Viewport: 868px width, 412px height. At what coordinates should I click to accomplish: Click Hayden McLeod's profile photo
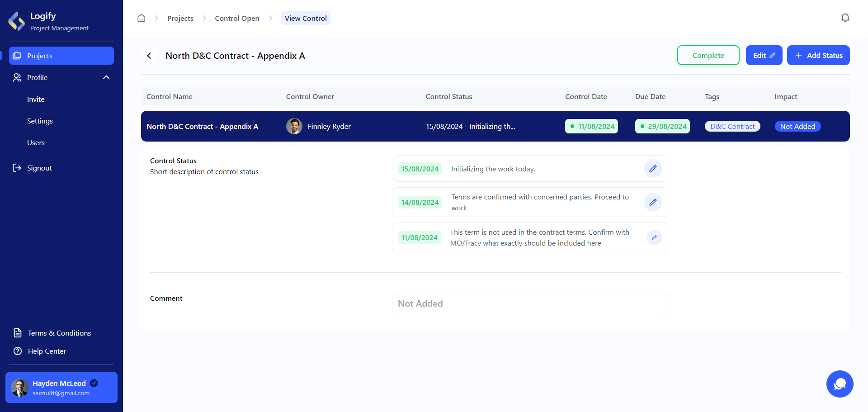click(x=20, y=388)
